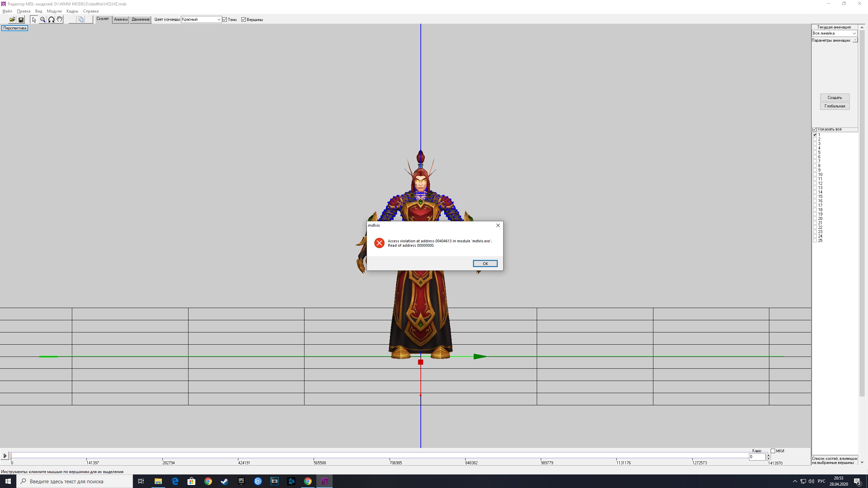The width and height of the screenshot is (868, 488).
Task: Click OK in the error dialog
Action: click(x=485, y=264)
